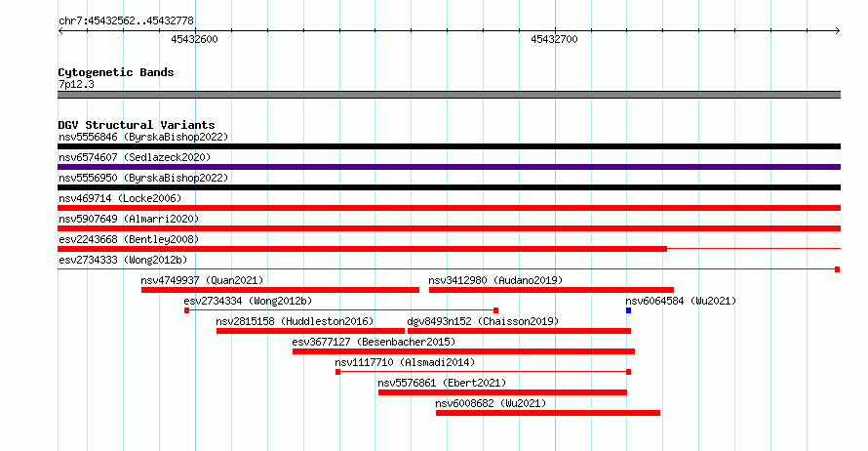Click the nsv5907649 (Almarri2020) label

129,219
